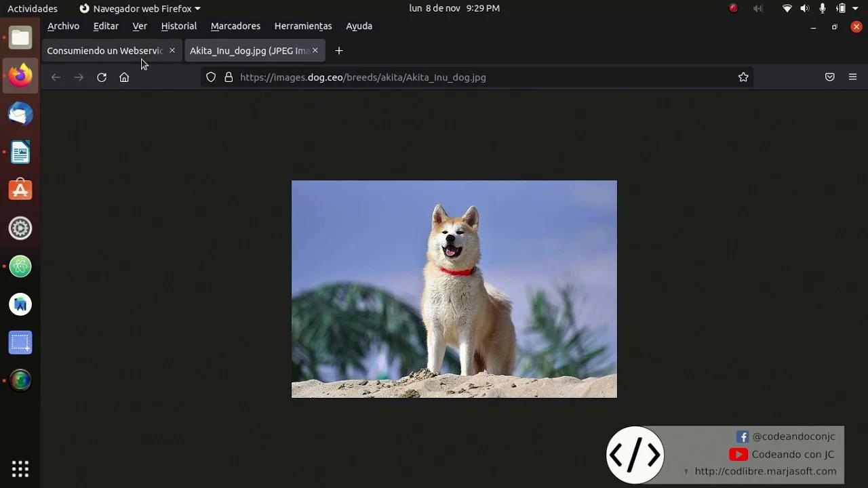View site connection security padlock details
Screen dimensions: 868x488
point(229,77)
